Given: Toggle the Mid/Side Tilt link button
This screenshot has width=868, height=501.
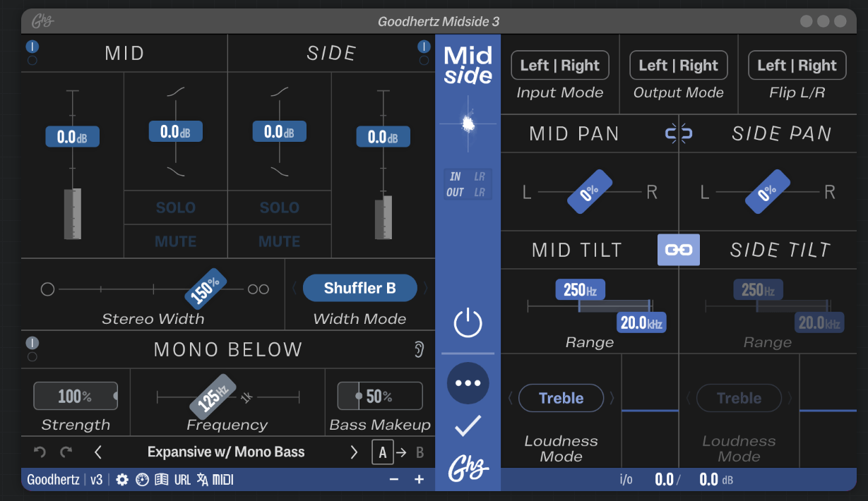Looking at the screenshot, I should [679, 250].
